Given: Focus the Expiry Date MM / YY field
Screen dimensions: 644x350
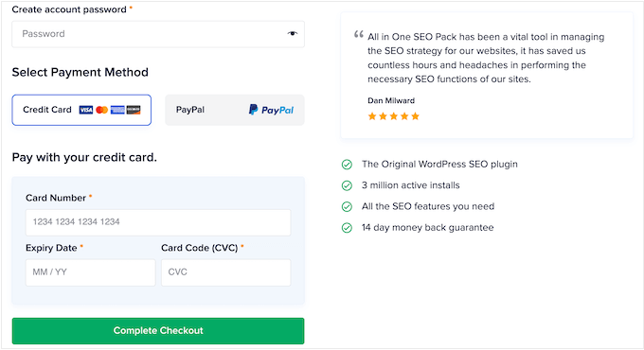Looking at the screenshot, I should coord(90,272).
